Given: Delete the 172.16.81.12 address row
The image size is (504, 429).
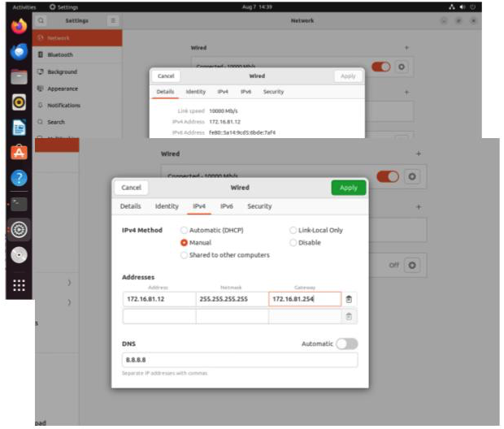Looking at the screenshot, I should 349,299.
